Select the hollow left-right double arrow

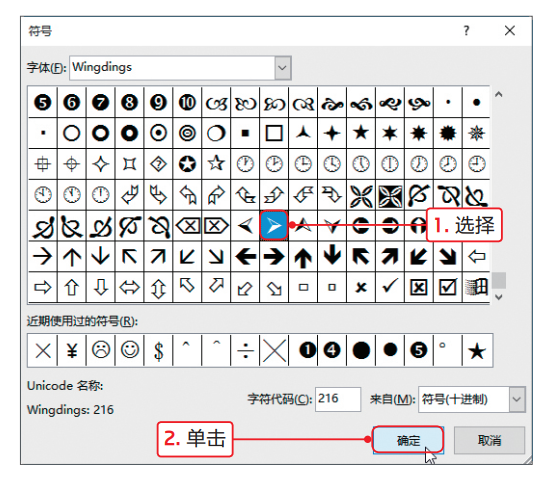point(129,287)
